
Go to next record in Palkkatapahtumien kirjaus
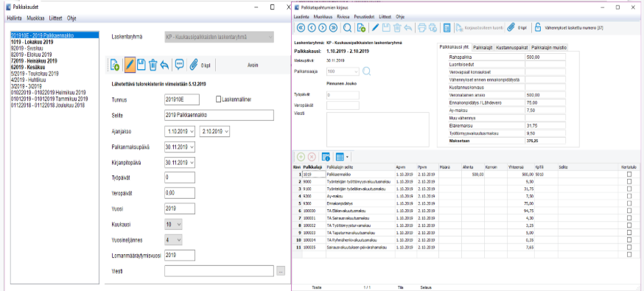pyautogui.click(x=323, y=28)
